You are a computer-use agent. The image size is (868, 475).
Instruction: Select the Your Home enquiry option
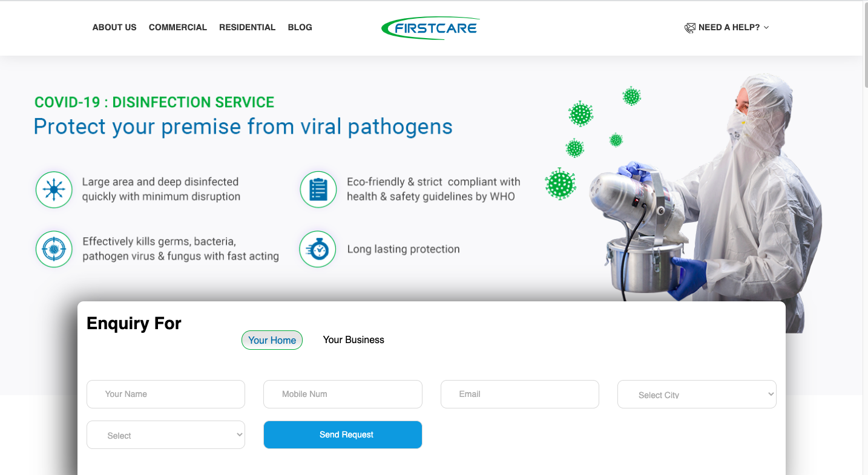[x=272, y=340]
